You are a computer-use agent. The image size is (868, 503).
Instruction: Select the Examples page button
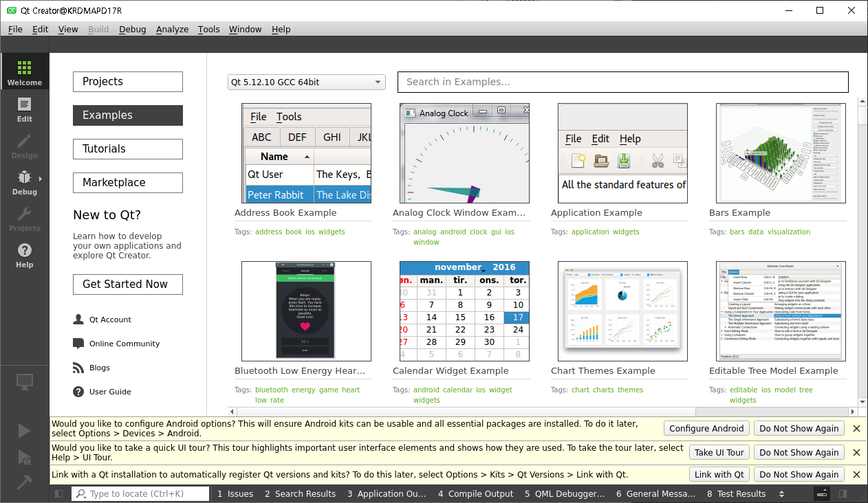128,115
